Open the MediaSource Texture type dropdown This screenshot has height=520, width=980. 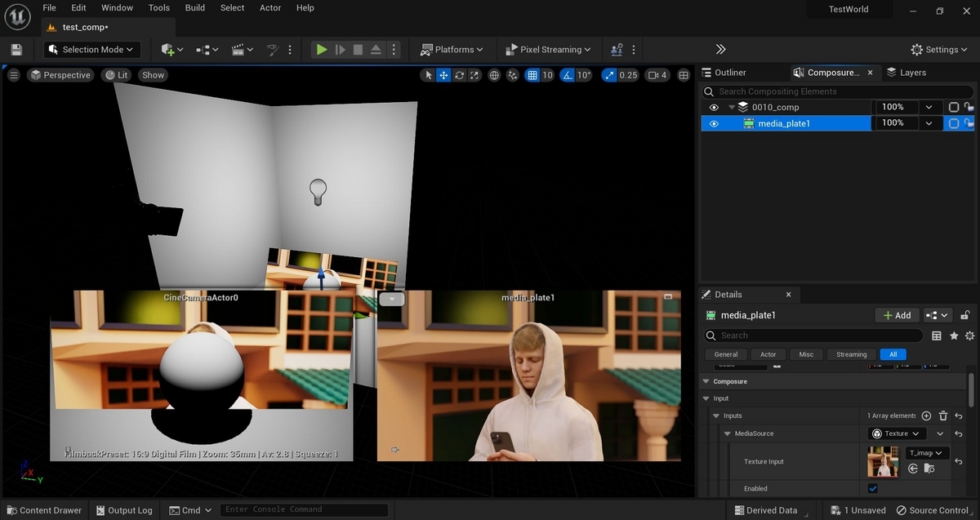pyautogui.click(x=897, y=433)
